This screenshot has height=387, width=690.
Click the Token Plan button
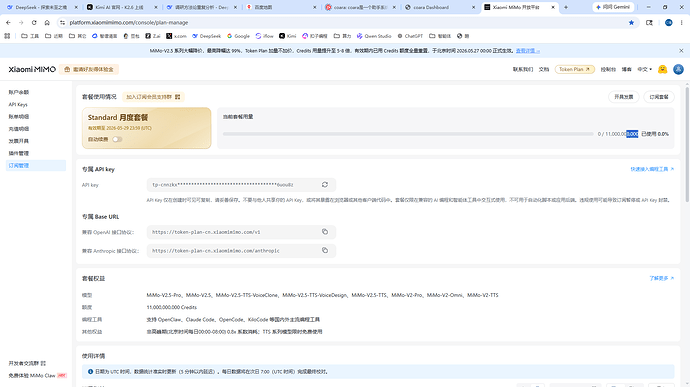click(x=575, y=69)
